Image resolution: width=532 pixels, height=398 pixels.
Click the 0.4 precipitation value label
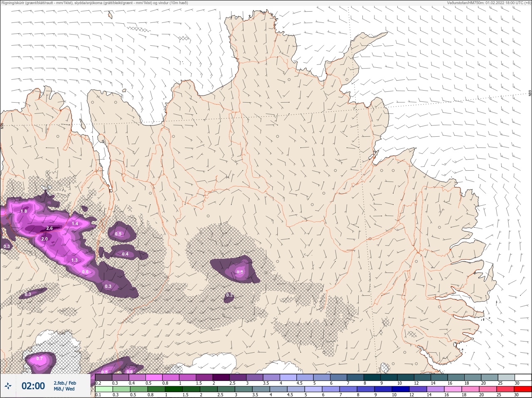(125, 254)
